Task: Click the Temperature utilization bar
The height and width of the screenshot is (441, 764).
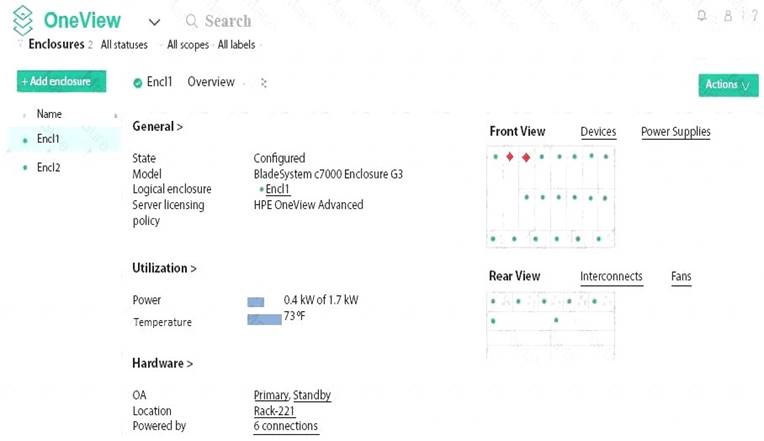Action: pos(265,320)
